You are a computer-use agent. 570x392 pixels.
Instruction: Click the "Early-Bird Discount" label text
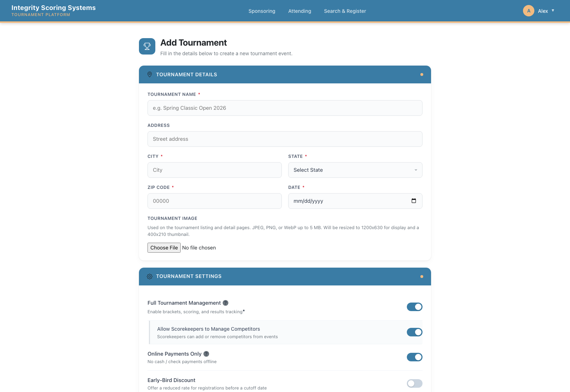171,380
